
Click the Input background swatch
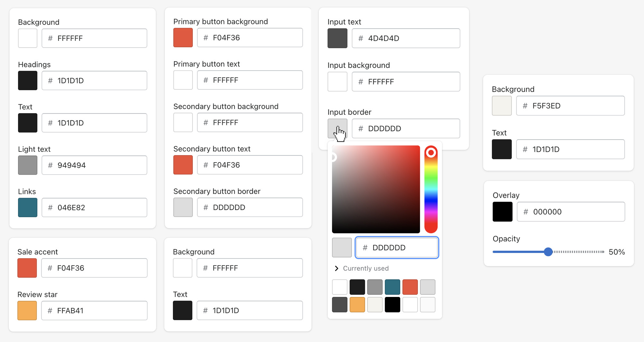(337, 82)
